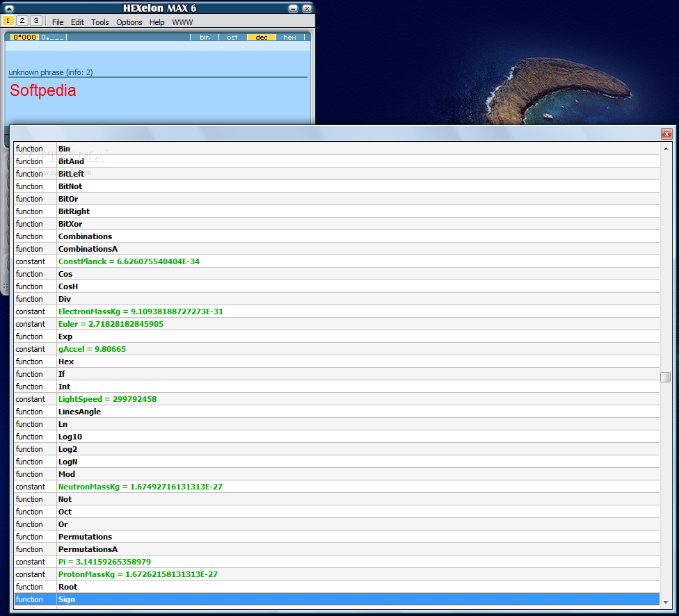Select the Euler constant row

click(337, 324)
